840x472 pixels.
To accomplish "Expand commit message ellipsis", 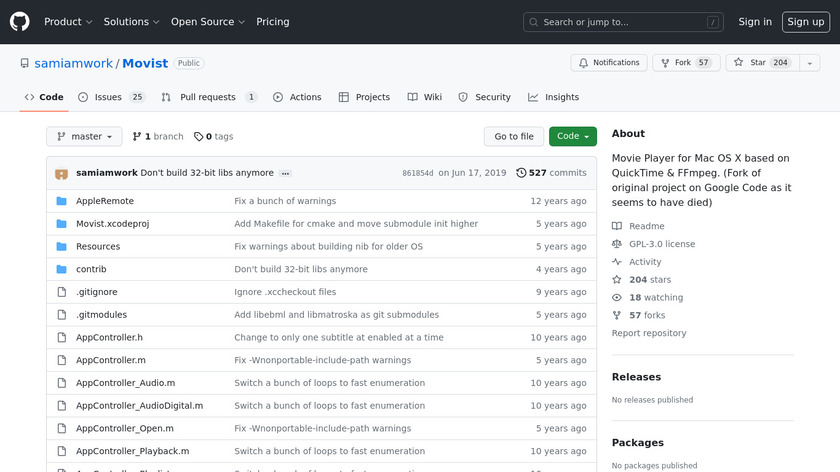I will click(x=285, y=173).
